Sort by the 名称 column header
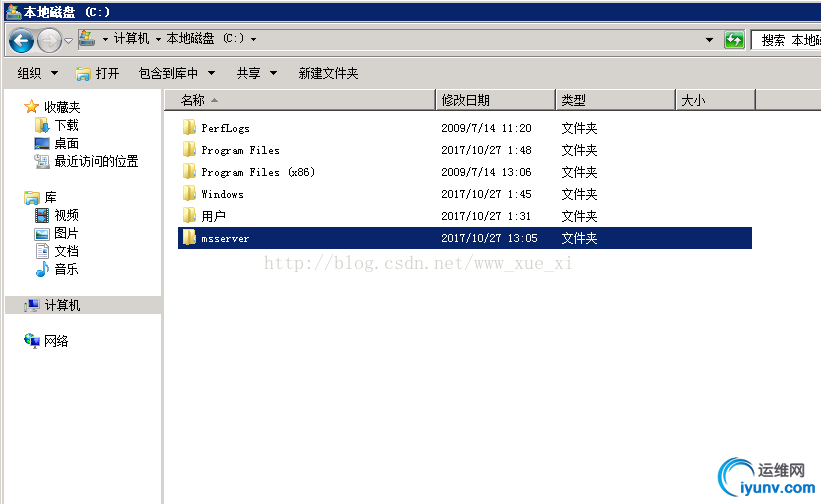The width and height of the screenshot is (821, 504). pos(300,100)
